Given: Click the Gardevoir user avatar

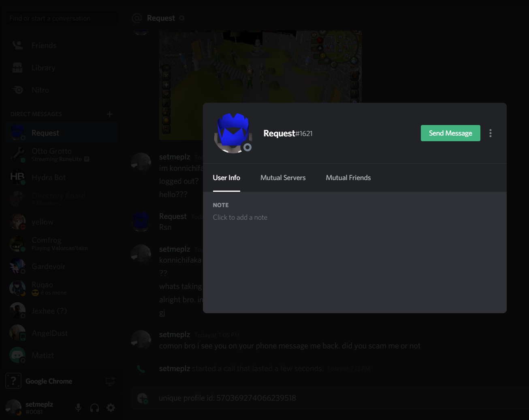Looking at the screenshot, I should point(17,266).
